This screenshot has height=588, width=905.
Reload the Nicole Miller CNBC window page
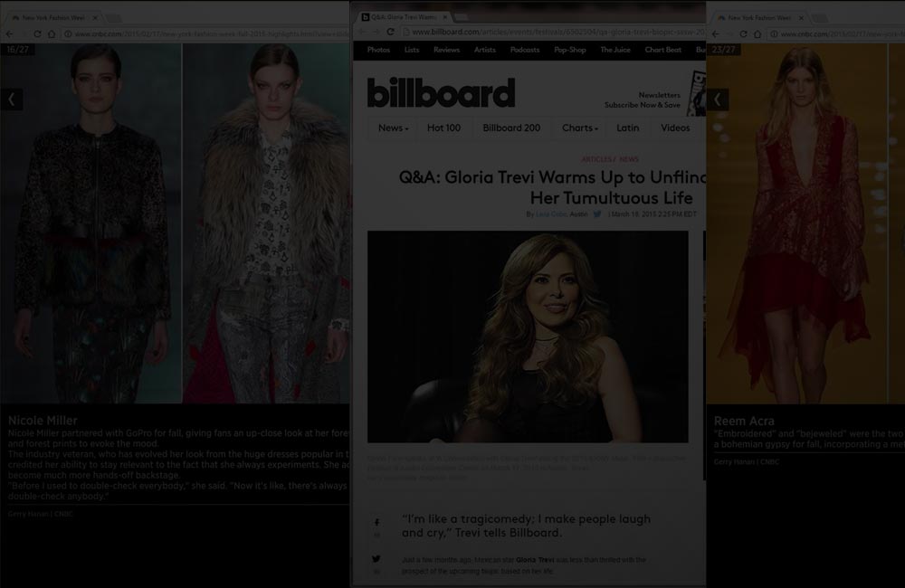click(x=37, y=34)
